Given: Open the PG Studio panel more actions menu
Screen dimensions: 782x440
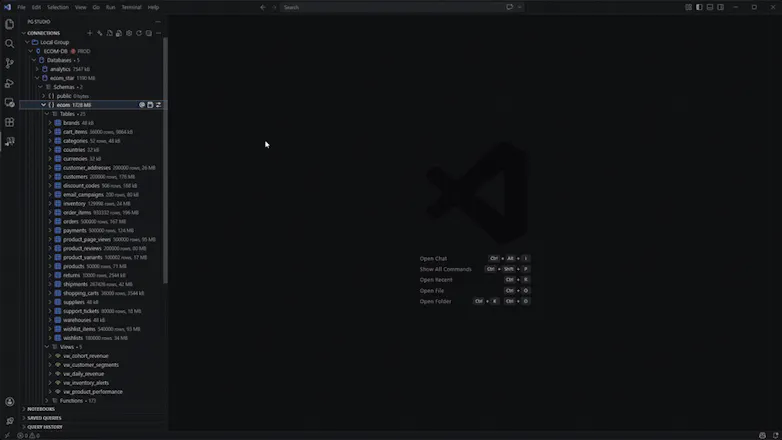Looking at the screenshot, I should tap(158, 21).
